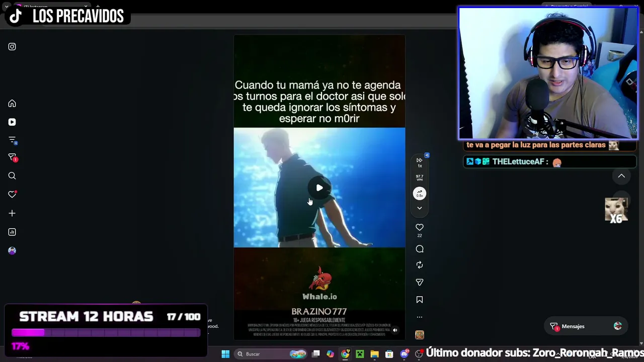Open the dashboard chart icon in sidebar
The image size is (644, 362).
(x=12, y=232)
